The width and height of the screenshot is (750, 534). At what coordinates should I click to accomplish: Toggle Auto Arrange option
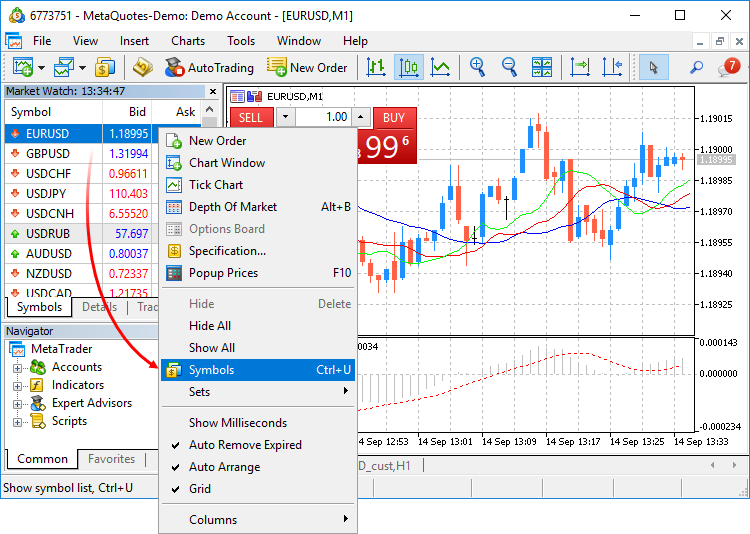pyautogui.click(x=258, y=467)
